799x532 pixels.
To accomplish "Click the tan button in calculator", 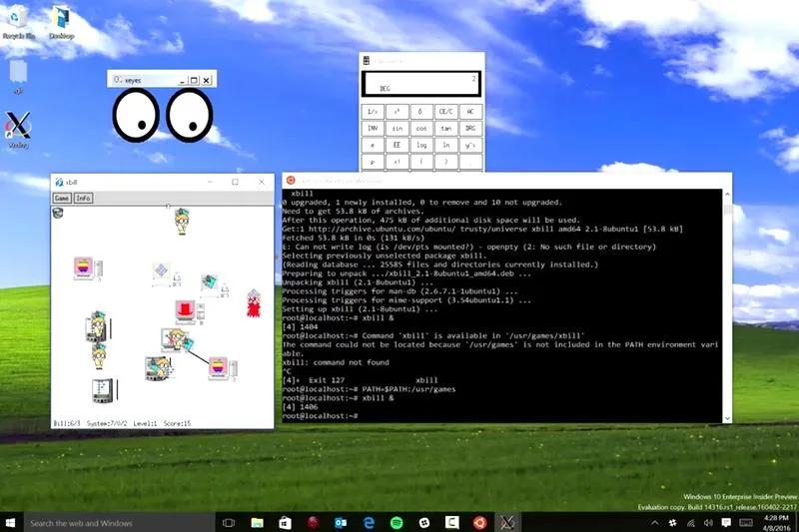I will (x=445, y=129).
